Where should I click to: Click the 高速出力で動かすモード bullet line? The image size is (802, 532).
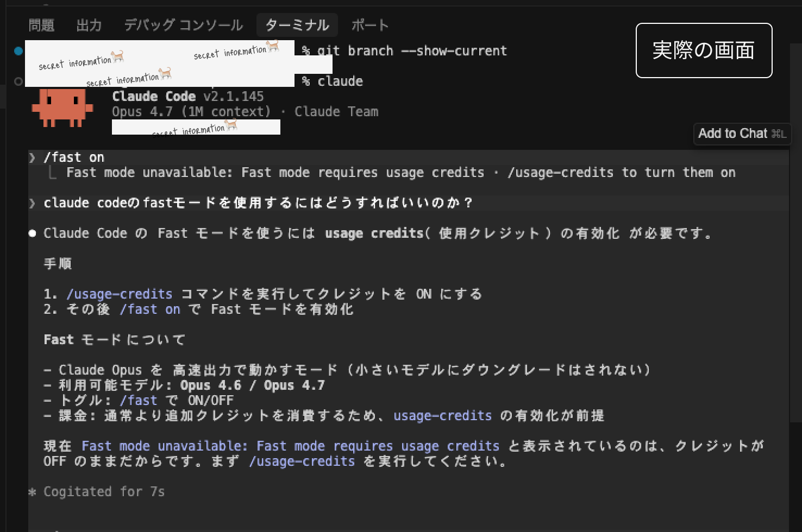(348, 370)
